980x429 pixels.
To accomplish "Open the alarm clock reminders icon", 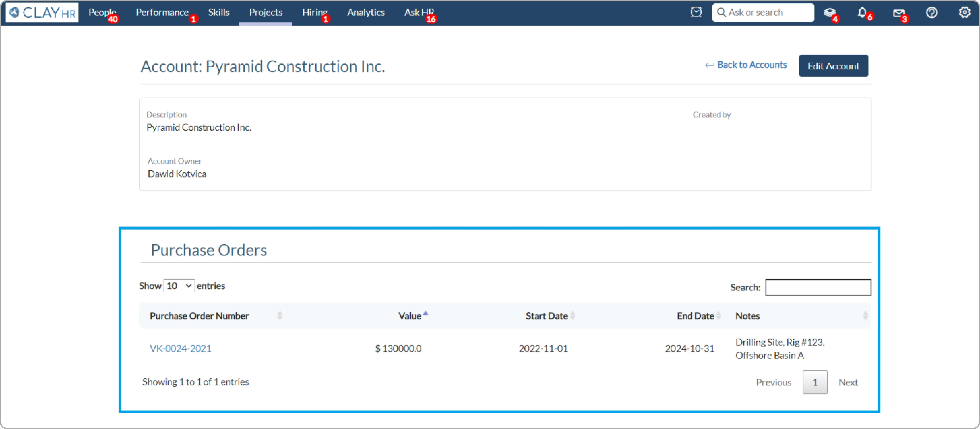I will (x=696, y=13).
